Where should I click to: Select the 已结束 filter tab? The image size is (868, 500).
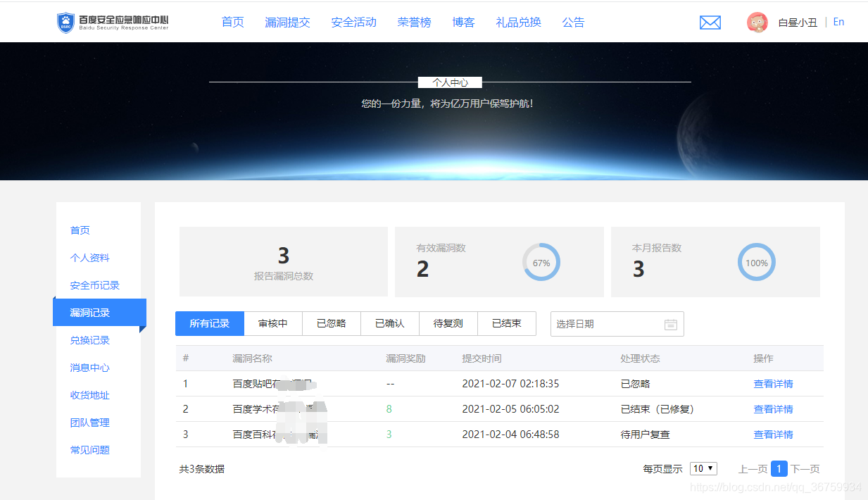pos(507,324)
